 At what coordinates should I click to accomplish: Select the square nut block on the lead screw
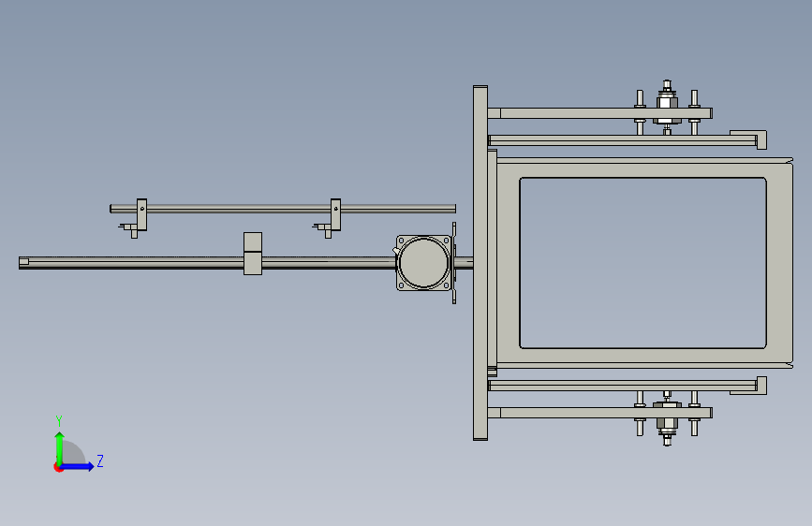[x=253, y=254]
